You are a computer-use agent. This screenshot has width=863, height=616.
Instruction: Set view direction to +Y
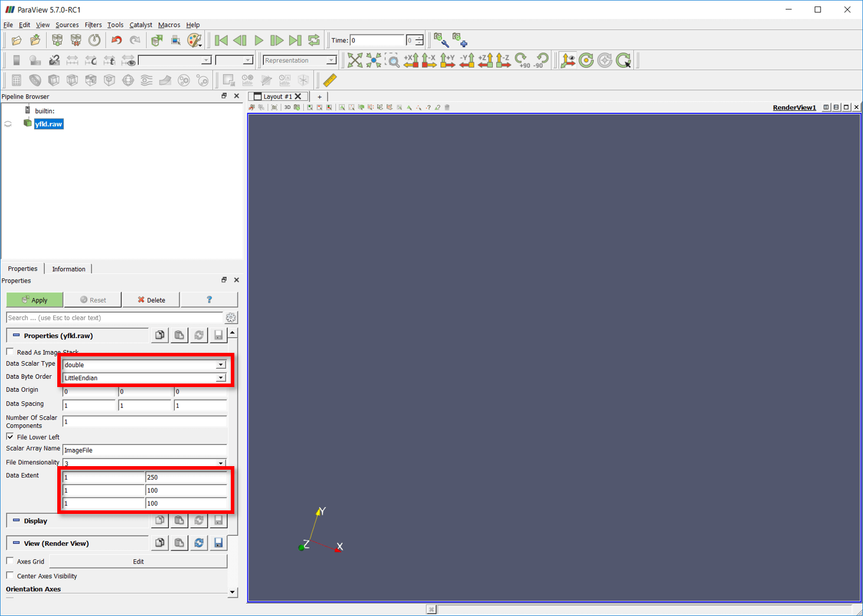[447, 60]
